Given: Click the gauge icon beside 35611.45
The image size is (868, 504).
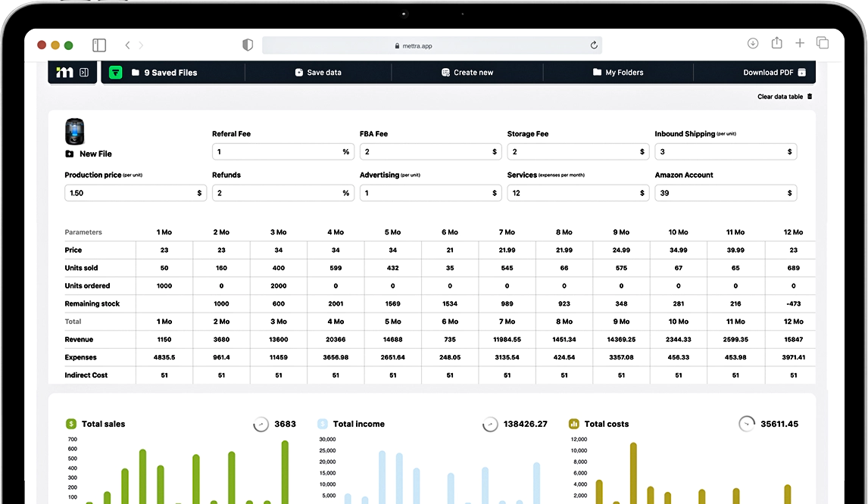Looking at the screenshot, I should click(x=747, y=424).
